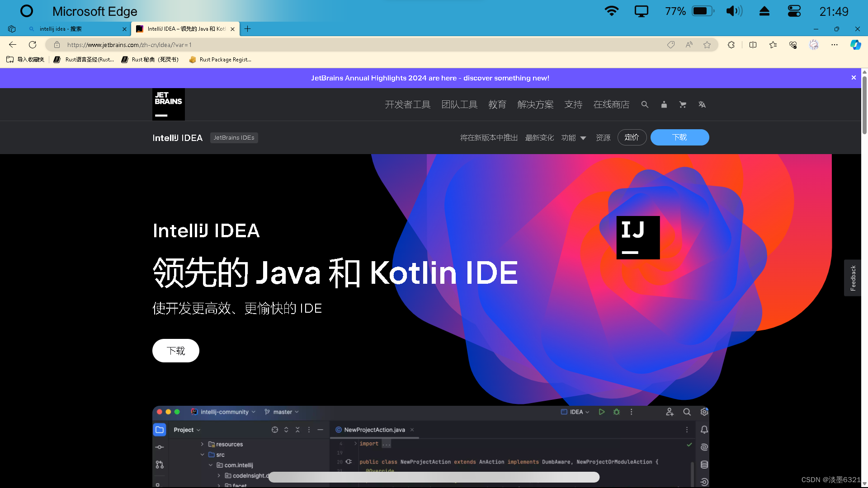Open 资源 link
Viewport: 868px width, 488px height.
coord(603,138)
